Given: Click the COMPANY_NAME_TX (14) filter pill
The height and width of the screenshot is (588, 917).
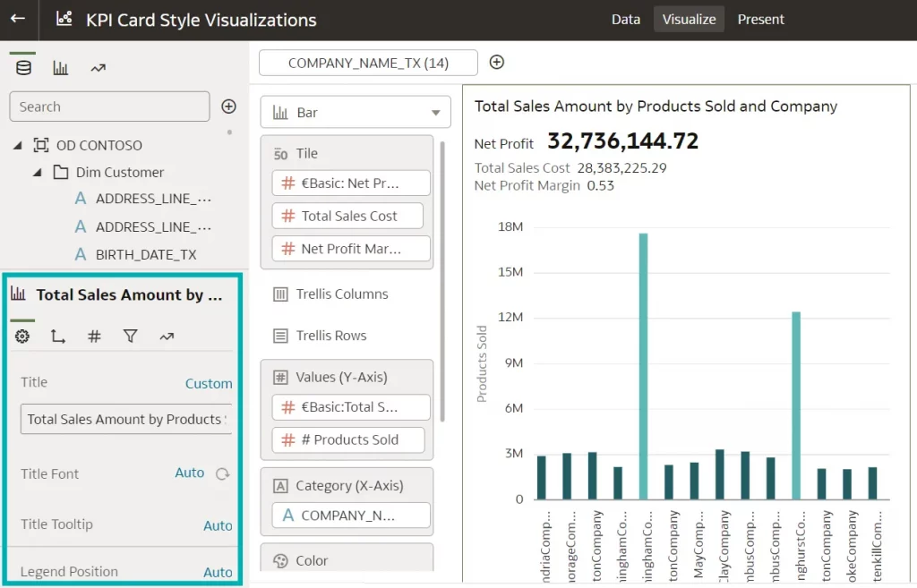Looking at the screenshot, I should click(x=368, y=63).
